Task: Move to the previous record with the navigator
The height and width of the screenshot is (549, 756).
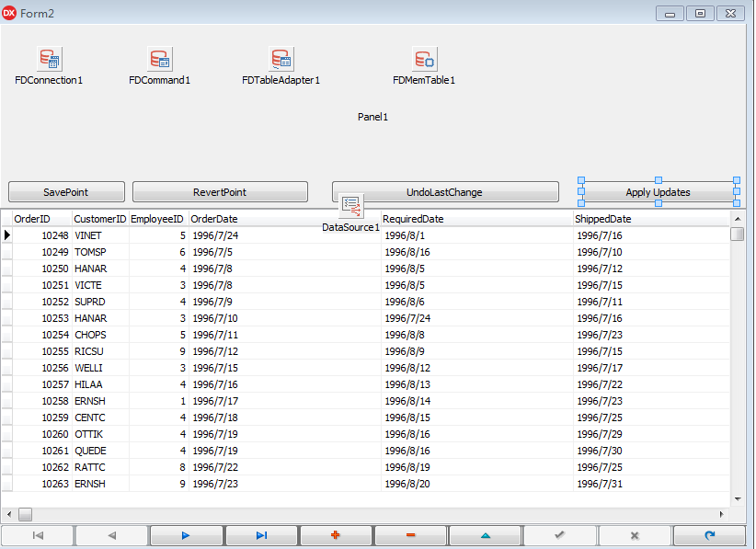Action: [x=111, y=534]
